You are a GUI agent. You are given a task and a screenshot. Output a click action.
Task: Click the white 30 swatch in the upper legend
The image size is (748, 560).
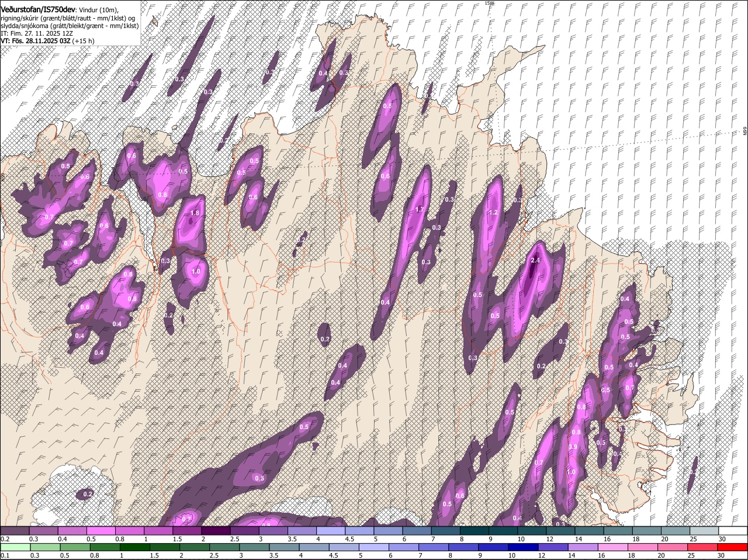[733, 531]
